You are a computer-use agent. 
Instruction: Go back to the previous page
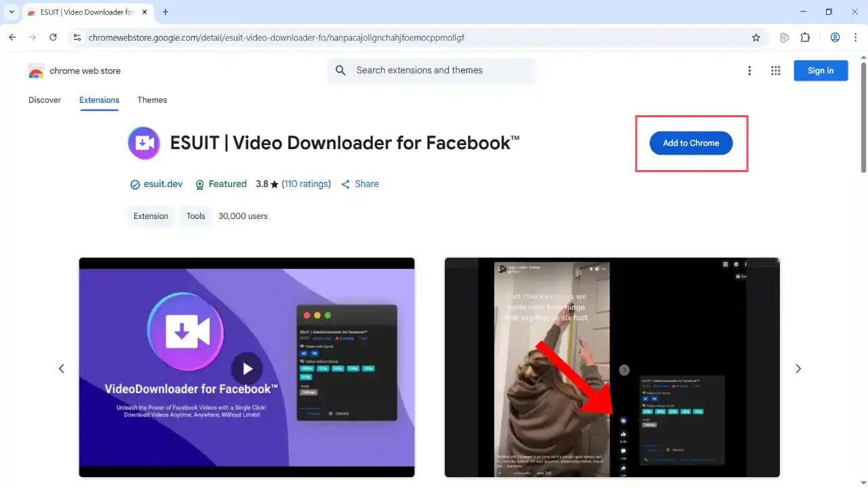tap(12, 38)
